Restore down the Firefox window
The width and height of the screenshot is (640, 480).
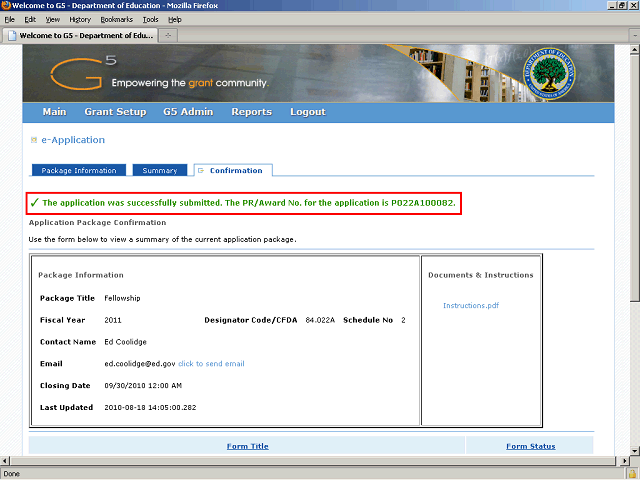coord(622,5)
